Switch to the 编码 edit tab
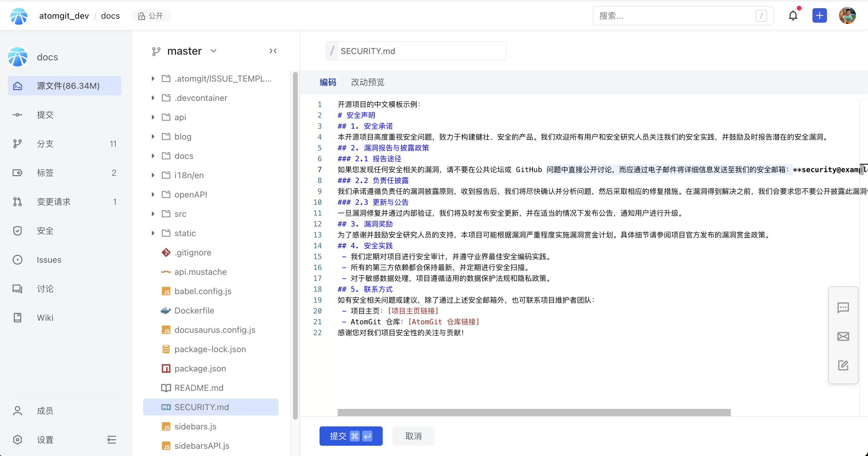The height and width of the screenshot is (456, 868). pyautogui.click(x=327, y=82)
